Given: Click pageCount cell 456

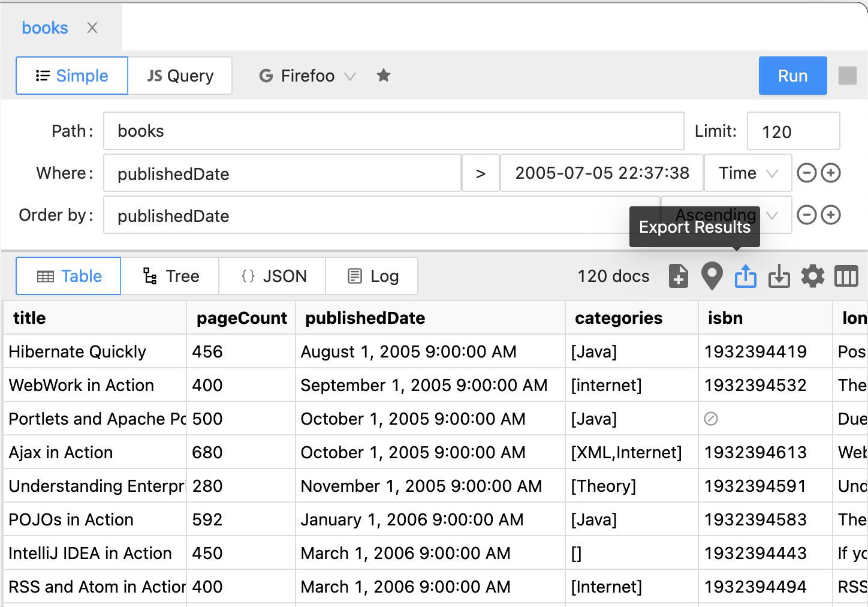Looking at the screenshot, I should click(242, 351).
